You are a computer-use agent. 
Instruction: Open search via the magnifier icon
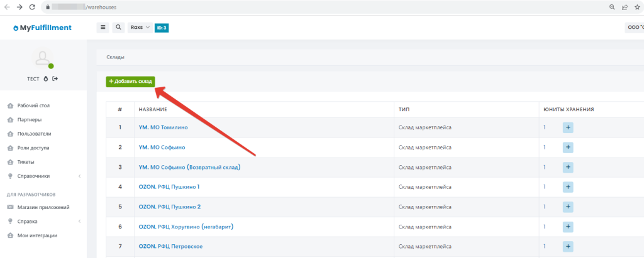118,28
